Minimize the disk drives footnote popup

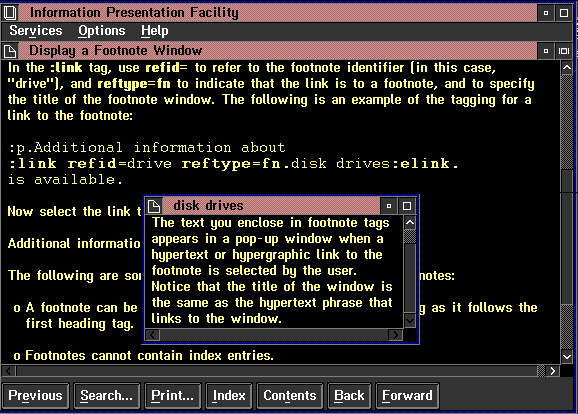389,206
